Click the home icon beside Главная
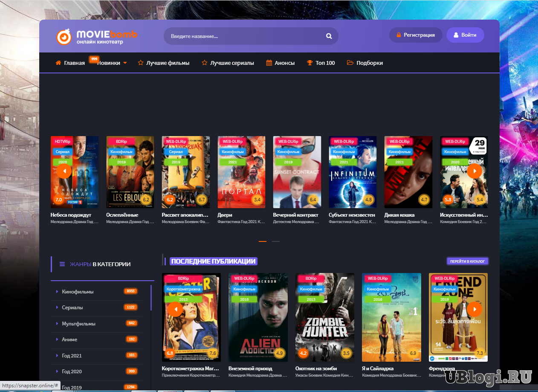The width and height of the screenshot is (538, 392). coord(58,63)
